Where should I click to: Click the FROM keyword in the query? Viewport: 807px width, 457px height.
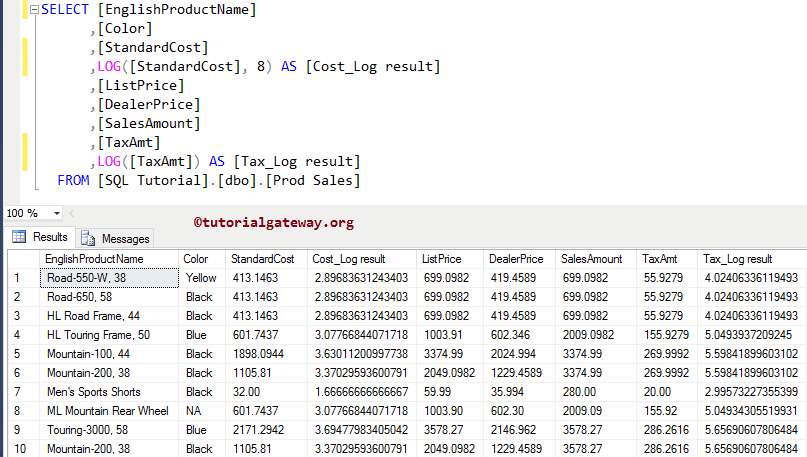point(74,181)
